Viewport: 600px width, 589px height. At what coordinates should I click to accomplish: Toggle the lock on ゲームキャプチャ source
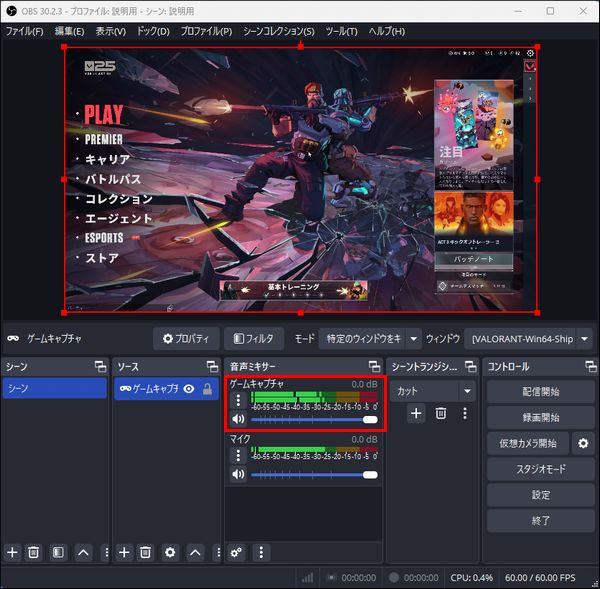(207, 389)
